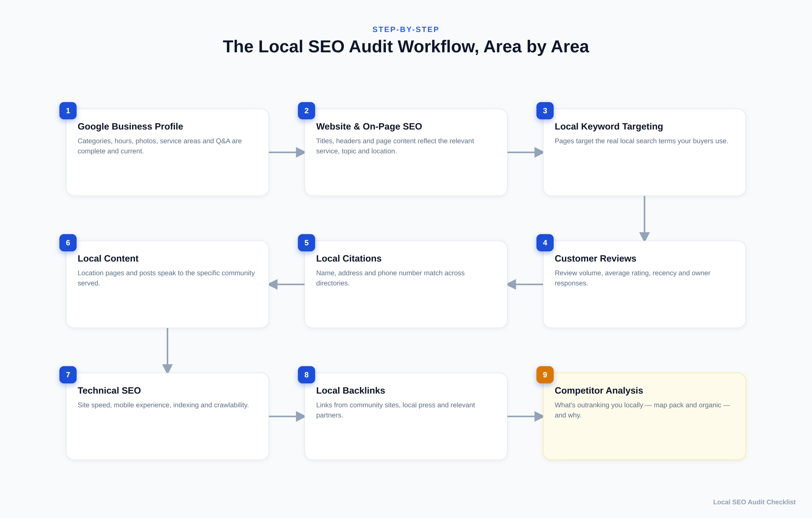The width and height of the screenshot is (812, 518).
Task: Click the 'Review volume, average rating, recency' description
Action: pos(632,278)
